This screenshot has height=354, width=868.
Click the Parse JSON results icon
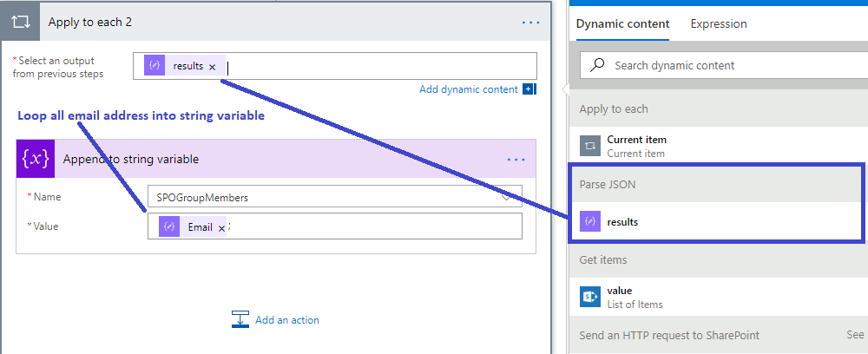590,222
